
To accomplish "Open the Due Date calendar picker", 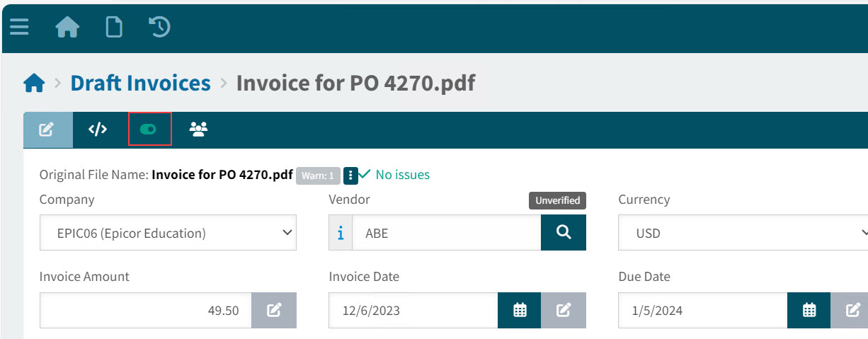I will point(809,310).
